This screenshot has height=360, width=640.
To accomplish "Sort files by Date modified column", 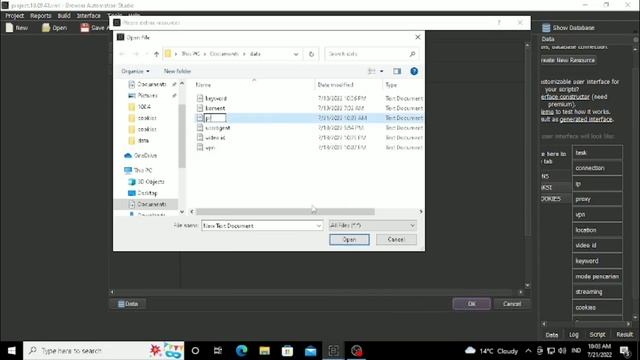I will [x=335, y=85].
